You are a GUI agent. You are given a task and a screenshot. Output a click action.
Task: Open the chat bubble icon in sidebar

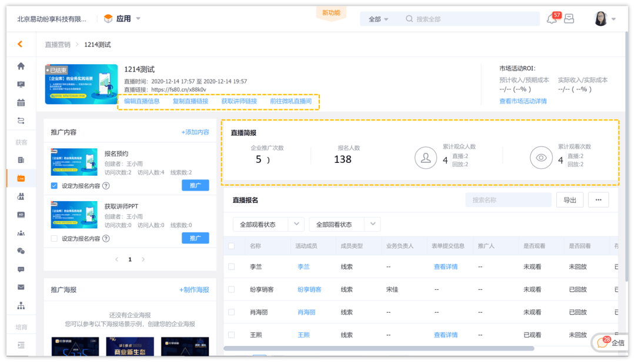click(x=21, y=268)
